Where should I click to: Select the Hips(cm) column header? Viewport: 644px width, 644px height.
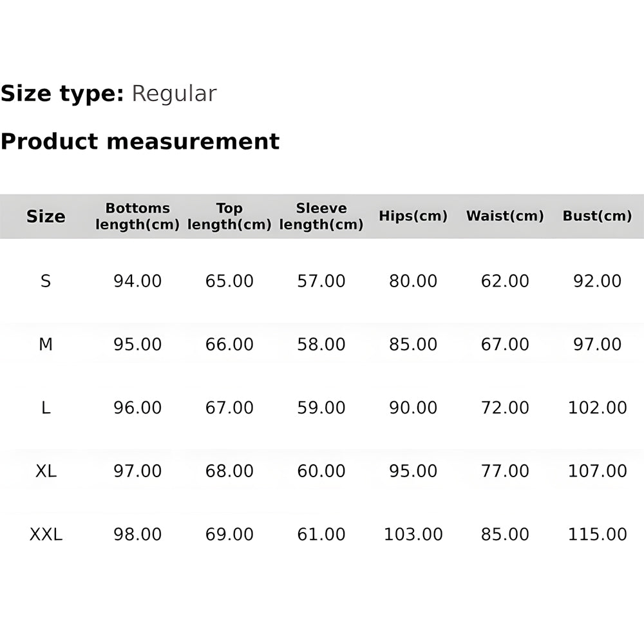pos(413,216)
